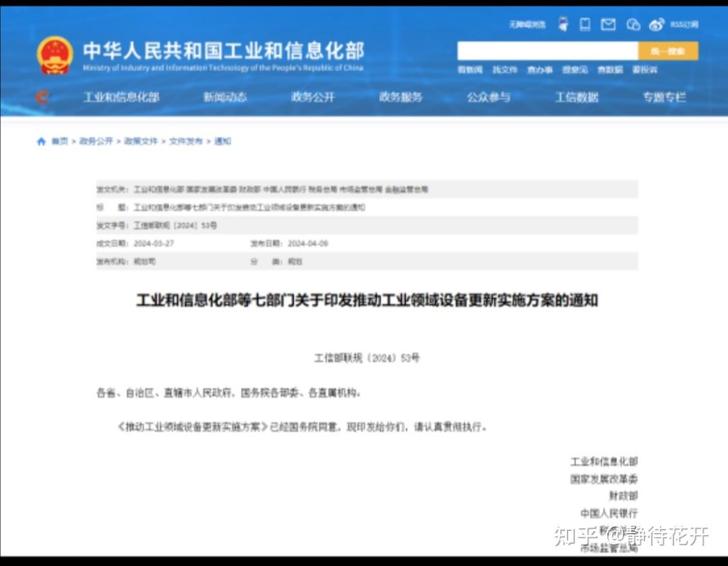The height and width of the screenshot is (566, 728).
Task: Click the site title 中华人民共和国工业和信息化部
Action: click(x=223, y=51)
